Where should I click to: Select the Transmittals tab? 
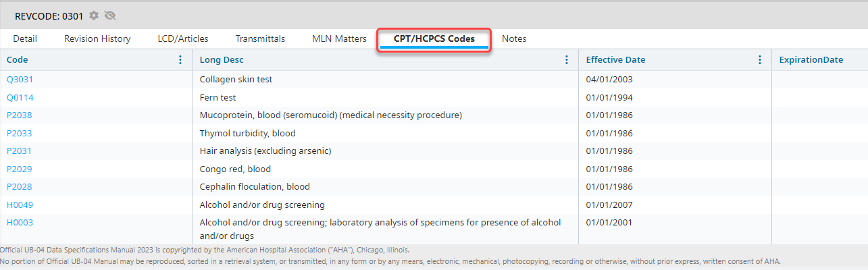[260, 39]
